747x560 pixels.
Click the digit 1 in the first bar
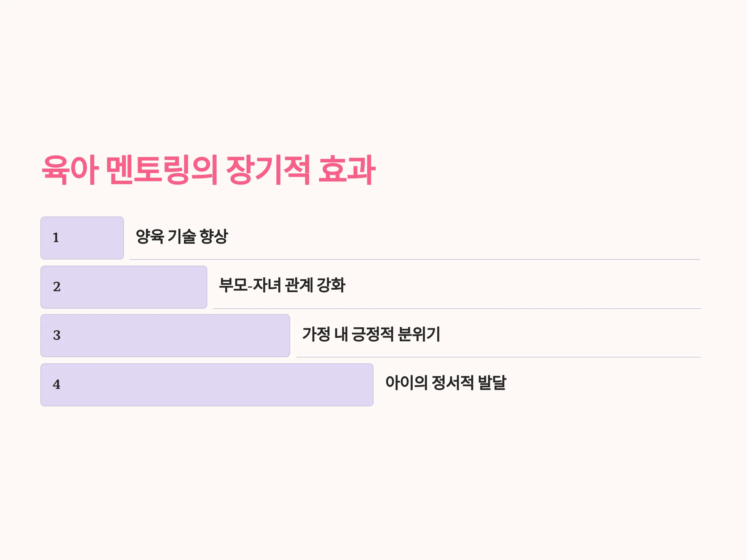[x=56, y=238]
